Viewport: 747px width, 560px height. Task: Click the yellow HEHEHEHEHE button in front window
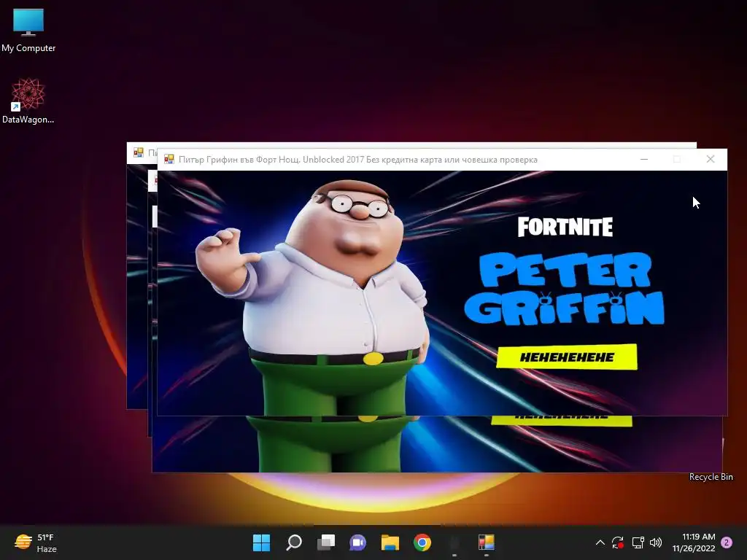click(x=566, y=357)
